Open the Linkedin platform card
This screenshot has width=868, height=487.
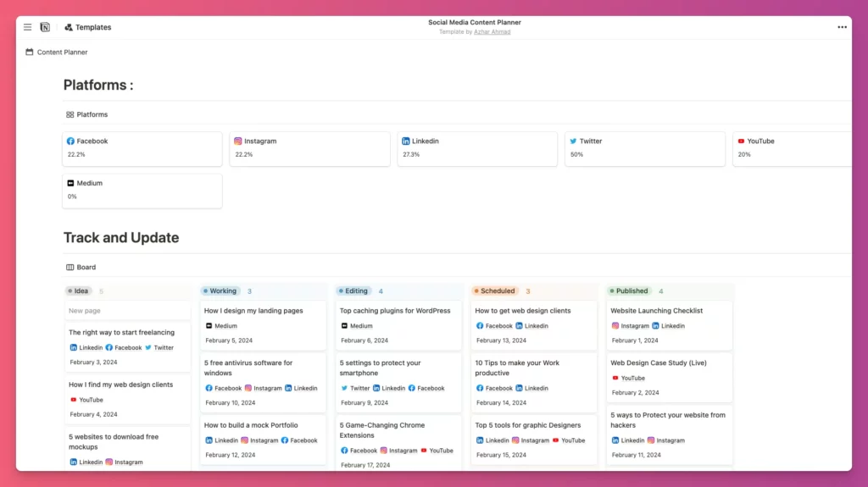[477, 148]
